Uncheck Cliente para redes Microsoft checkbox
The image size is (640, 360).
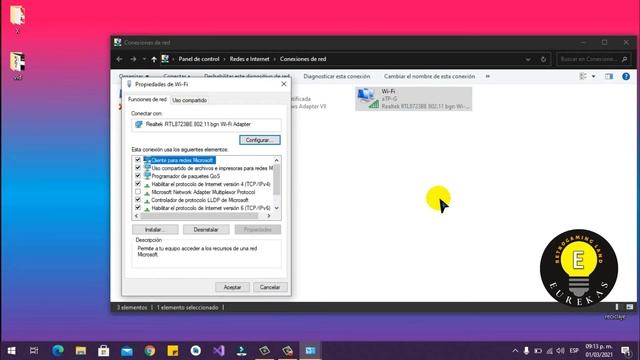138,160
